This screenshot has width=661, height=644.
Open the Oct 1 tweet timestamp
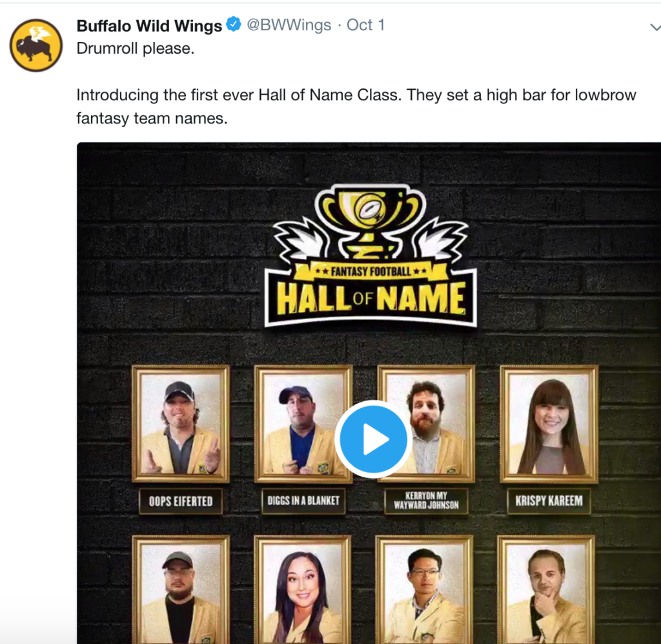click(x=365, y=25)
